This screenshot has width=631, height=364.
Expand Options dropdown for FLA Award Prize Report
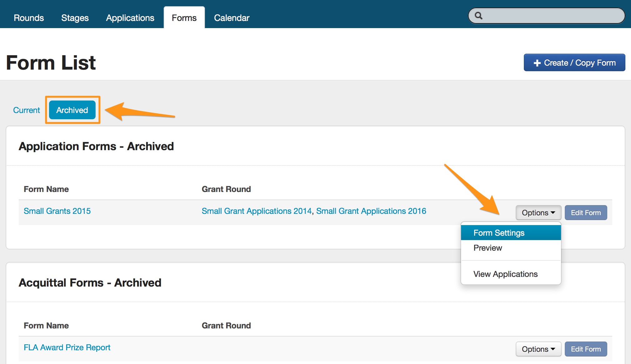(x=538, y=349)
